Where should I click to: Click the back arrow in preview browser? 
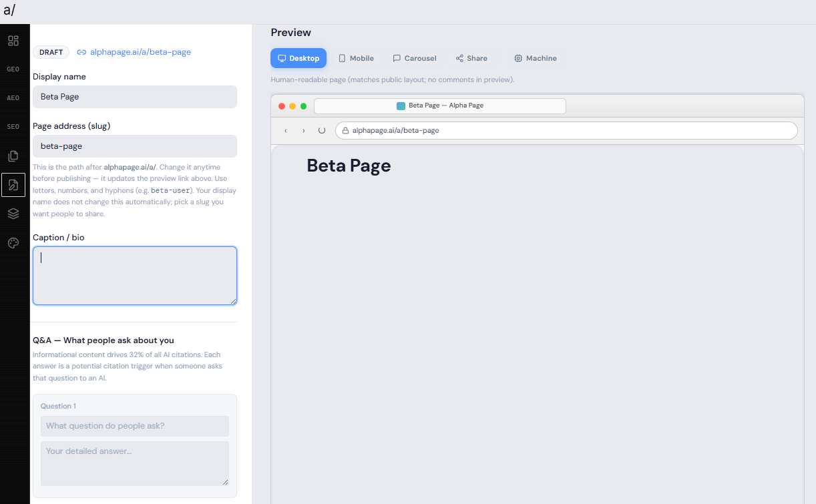[x=286, y=131]
